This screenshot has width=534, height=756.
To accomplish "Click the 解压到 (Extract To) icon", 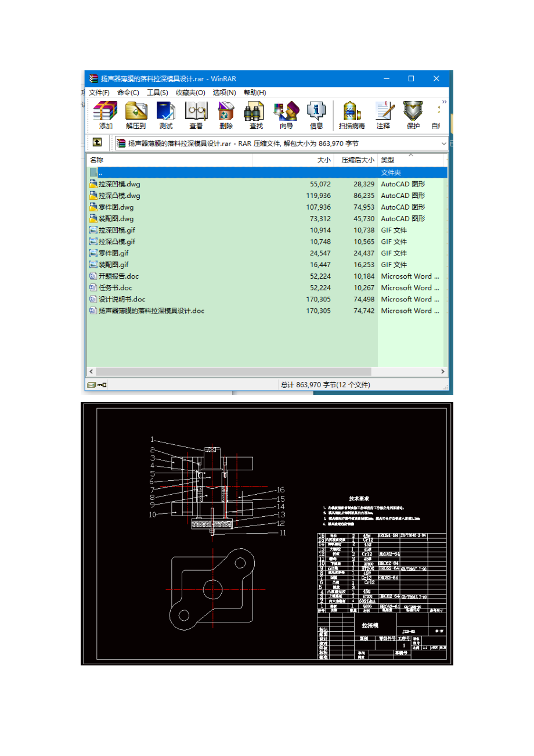I will [x=136, y=116].
